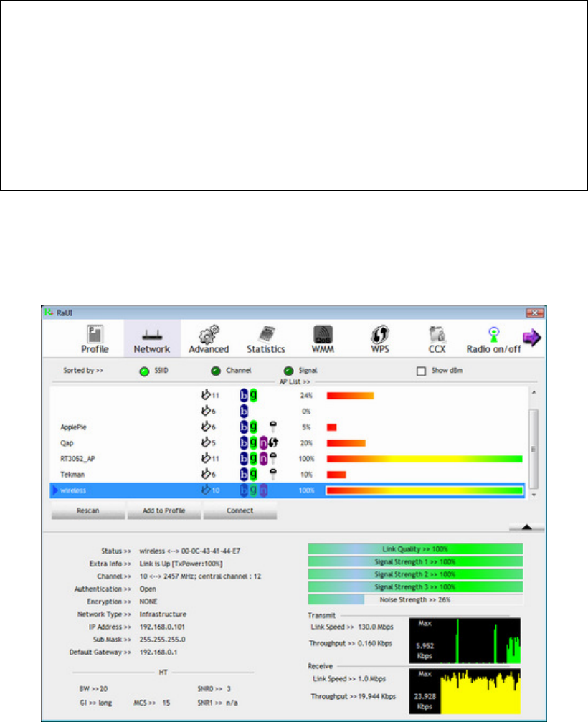Image resolution: width=588 pixels, height=722 pixels.
Task: Sort AP list by SSID
Action: [x=145, y=371]
